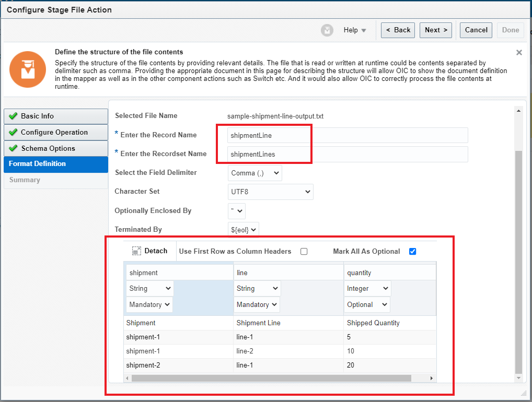Screen dimensions: 532x402
Task: Uncheck the Mark All As Optional checkbox
Action: [412, 252]
